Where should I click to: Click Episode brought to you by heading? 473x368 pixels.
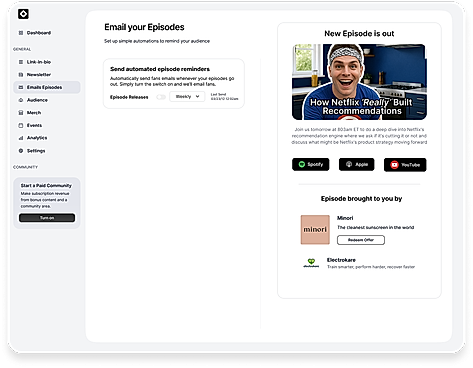(x=361, y=199)
